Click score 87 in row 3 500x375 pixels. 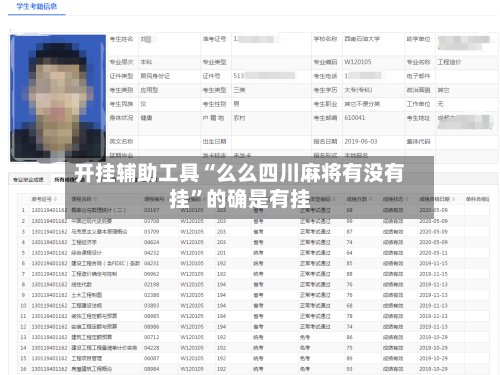pos(349,232)
